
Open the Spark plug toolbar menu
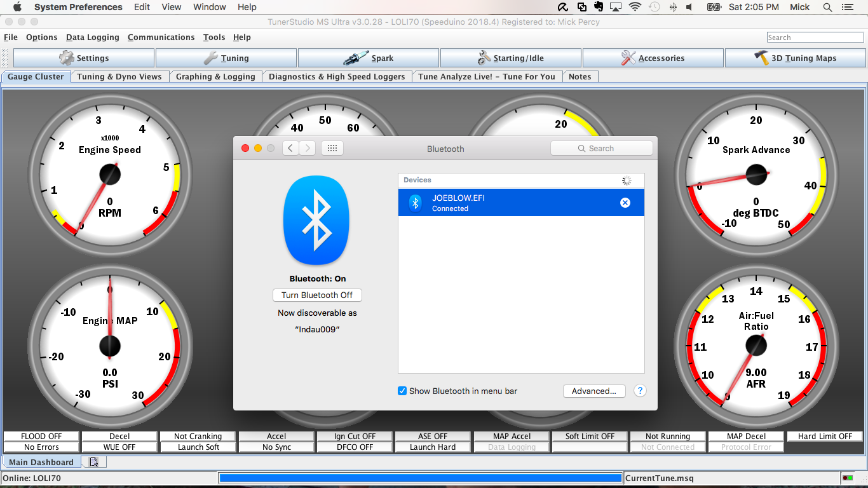(x=369, y=58)
